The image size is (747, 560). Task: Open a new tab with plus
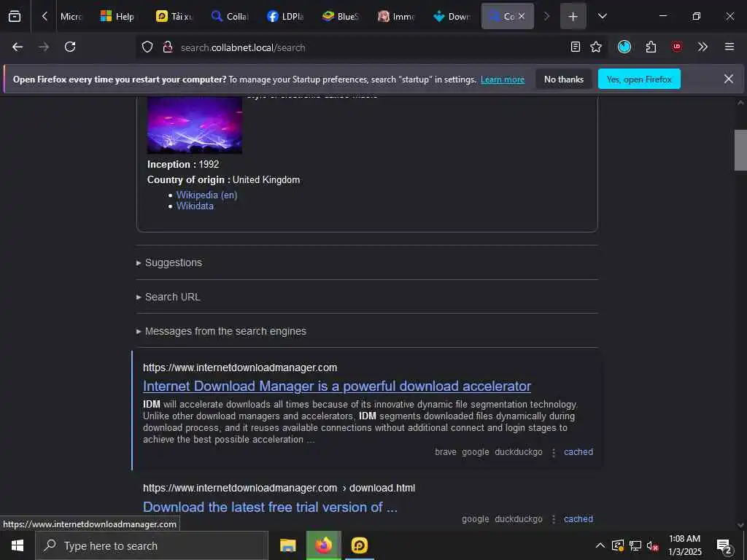click(573, 16)
